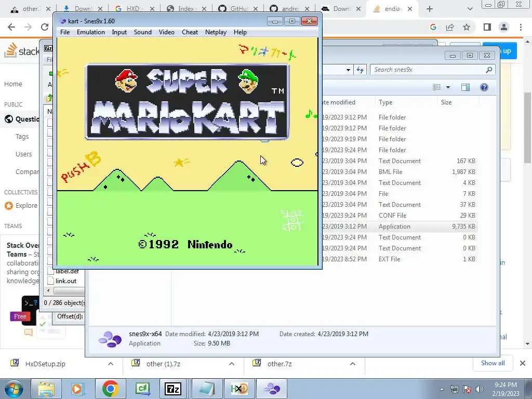Switch to HxD on the taskbar
Image resolution: width=532 pixels, height=399 pixels.
pyautogui.click(x=239, y=389)
